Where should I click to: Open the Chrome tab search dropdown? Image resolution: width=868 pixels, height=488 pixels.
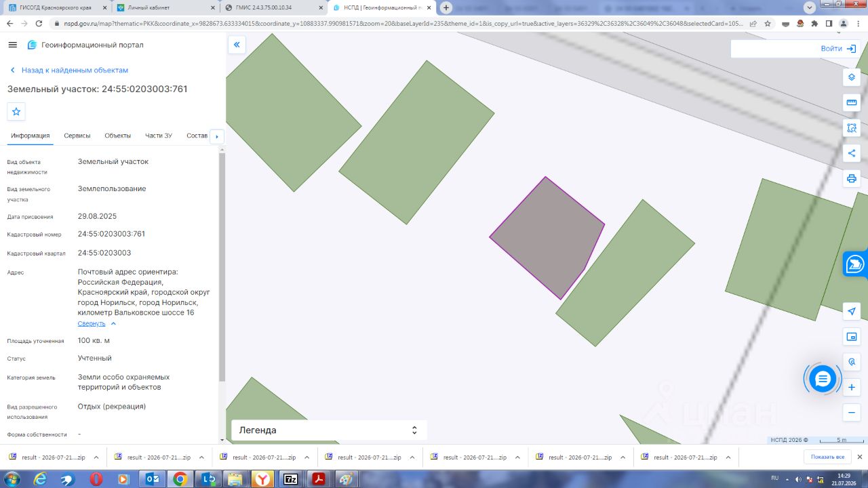[809, 7]
